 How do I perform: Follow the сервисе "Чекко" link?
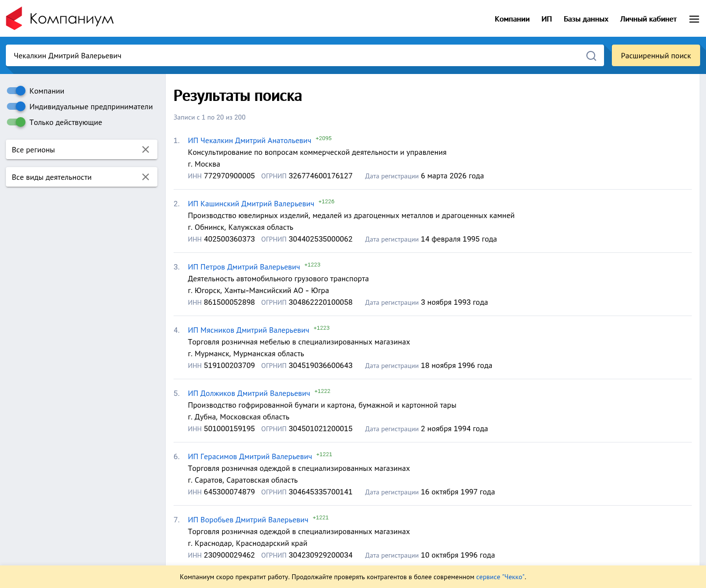[500, 577]
